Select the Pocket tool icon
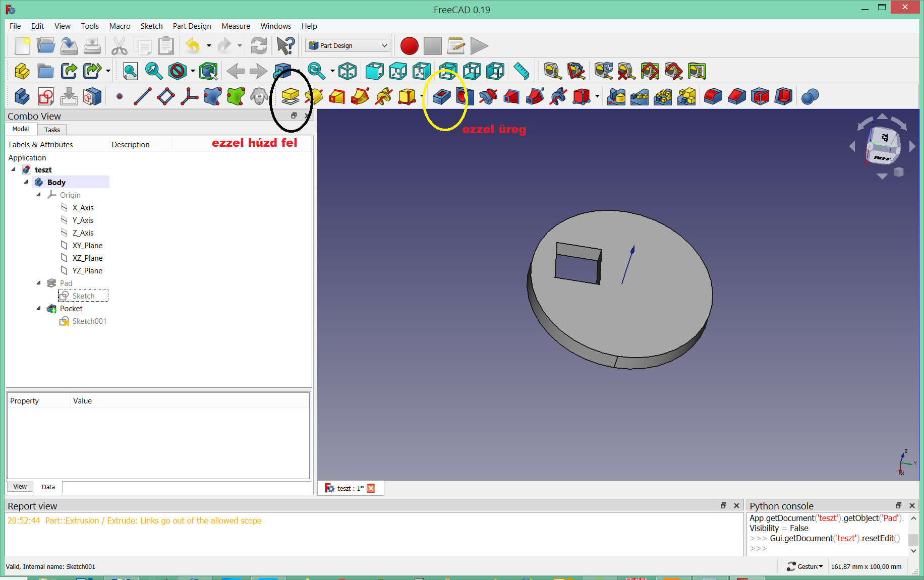924x580 pixels. point(441,96)
